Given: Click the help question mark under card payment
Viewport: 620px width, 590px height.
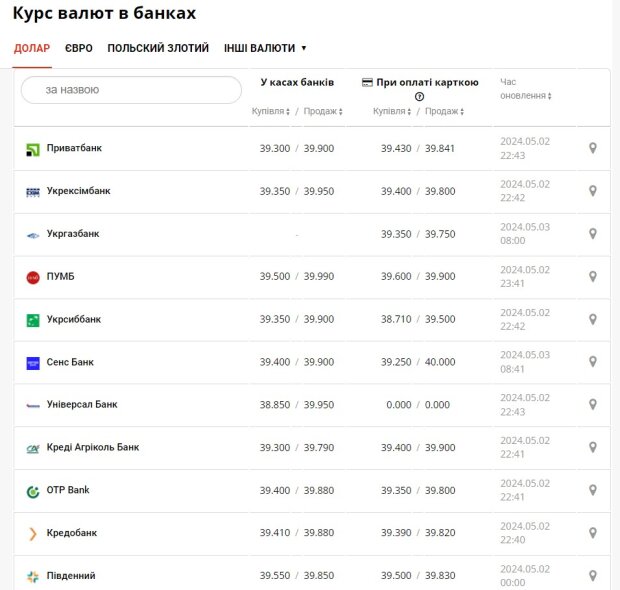Looking at the screenshot, I should (x=419, y=97).
